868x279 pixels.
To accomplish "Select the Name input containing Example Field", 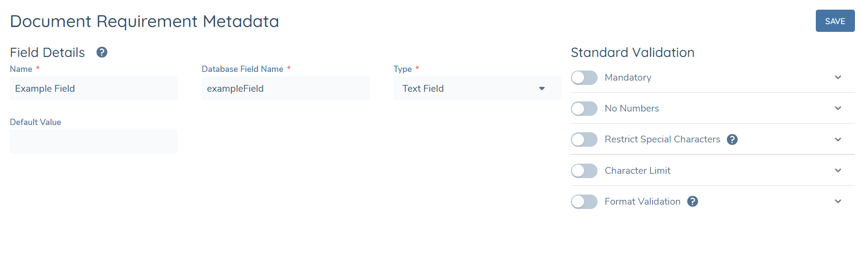I will (x=93, y=88).
